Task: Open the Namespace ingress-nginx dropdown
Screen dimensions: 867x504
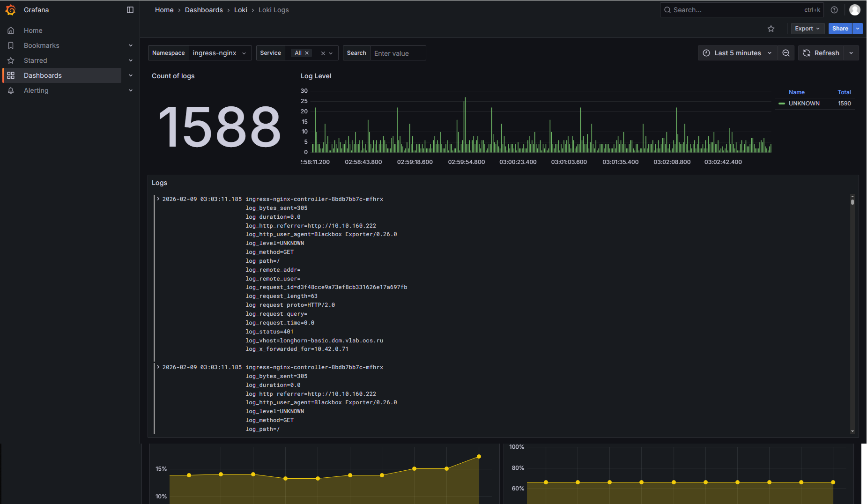Action: tap(220, 53)
